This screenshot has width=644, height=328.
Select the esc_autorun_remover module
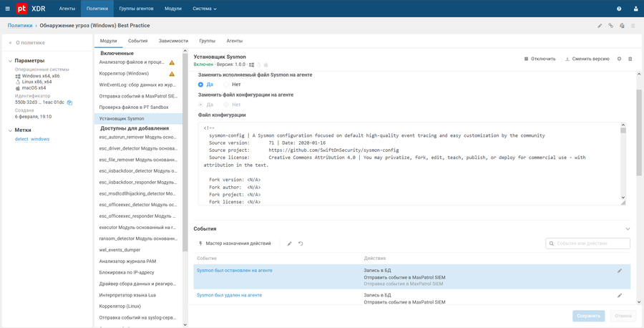click(x=138, y=137)
